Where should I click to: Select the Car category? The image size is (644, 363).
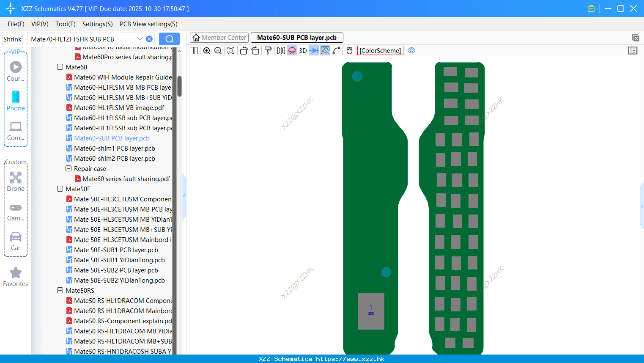click(16, 241)
